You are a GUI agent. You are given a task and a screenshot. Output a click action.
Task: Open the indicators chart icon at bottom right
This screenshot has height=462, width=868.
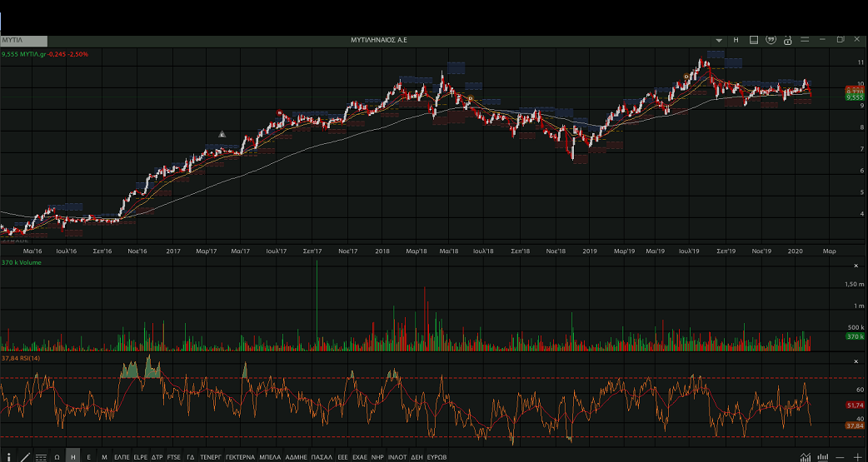(806, 456)
